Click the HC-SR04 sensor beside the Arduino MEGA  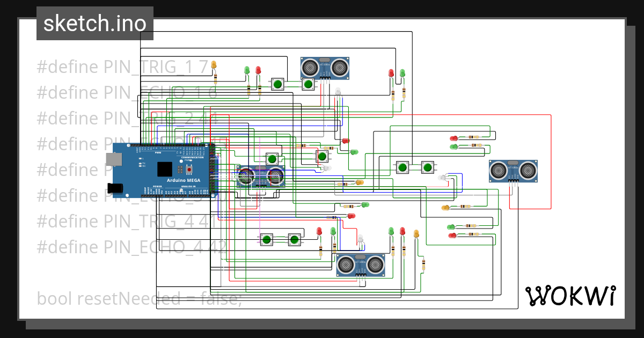click(x=261, y=176)
